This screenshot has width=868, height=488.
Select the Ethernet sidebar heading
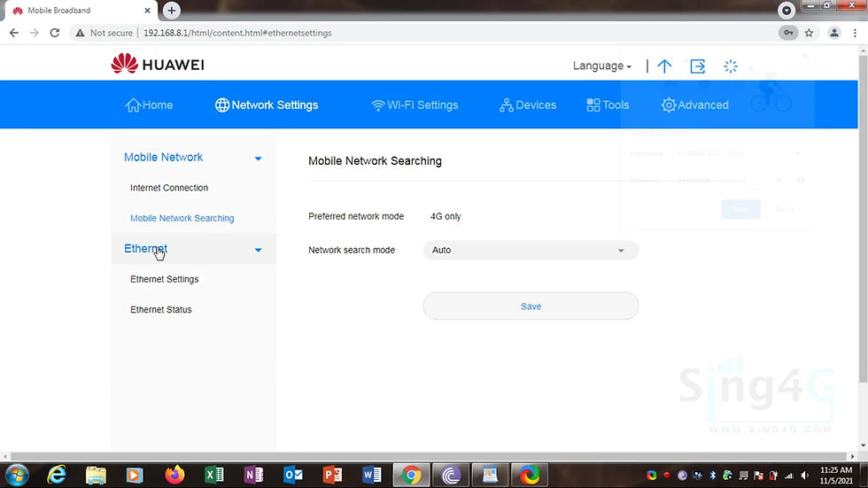(x=145, y=248)
